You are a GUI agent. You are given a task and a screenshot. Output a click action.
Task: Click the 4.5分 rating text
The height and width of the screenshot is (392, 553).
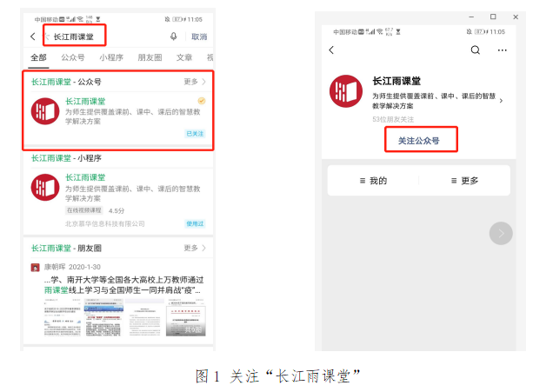coord(117,211)
